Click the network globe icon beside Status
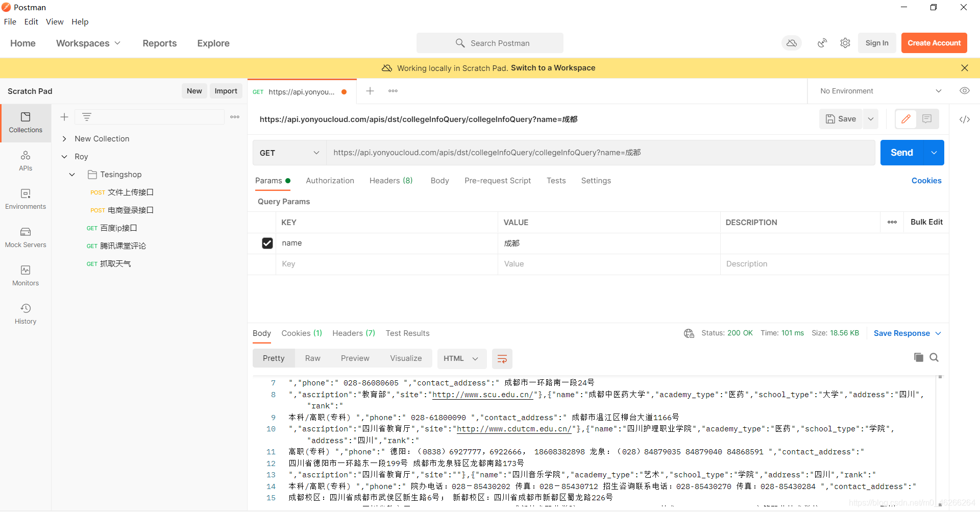The image size is (980, 512). click(689, 333)
